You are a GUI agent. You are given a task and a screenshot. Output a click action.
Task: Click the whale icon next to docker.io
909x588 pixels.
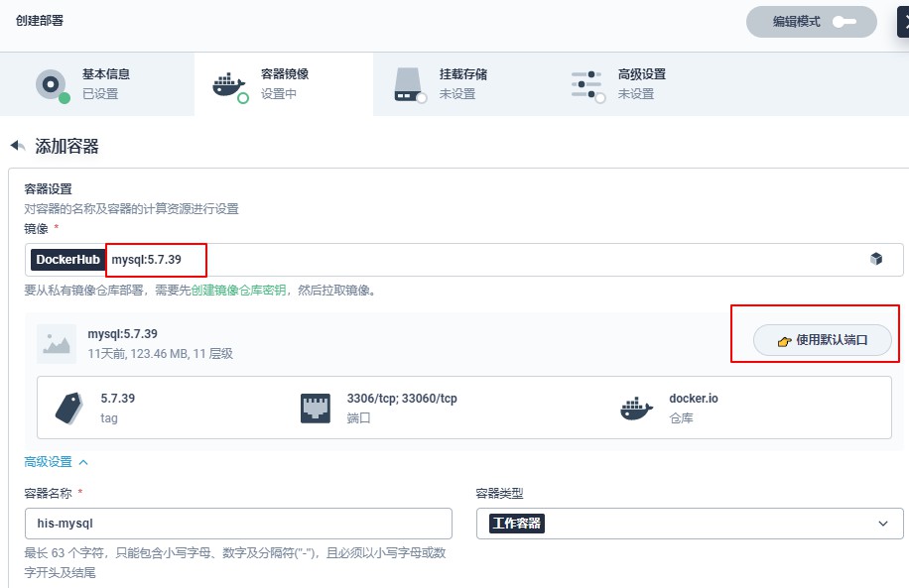[636, 408]
